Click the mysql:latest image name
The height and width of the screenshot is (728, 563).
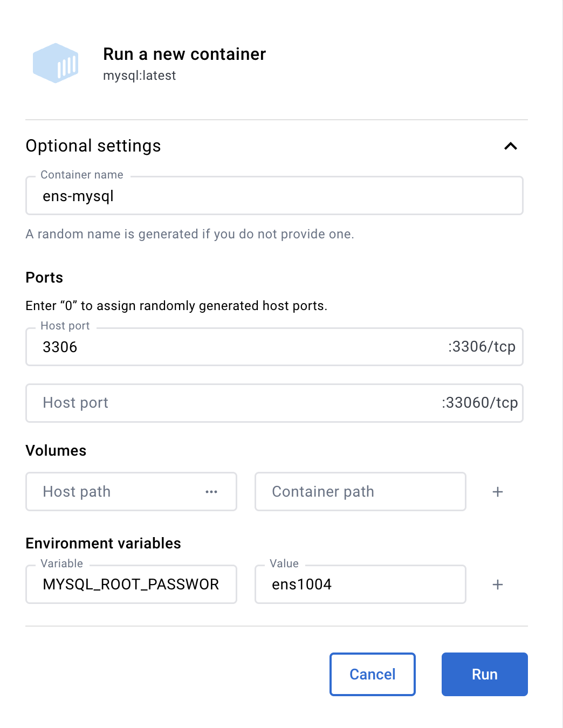coord(140,75)
